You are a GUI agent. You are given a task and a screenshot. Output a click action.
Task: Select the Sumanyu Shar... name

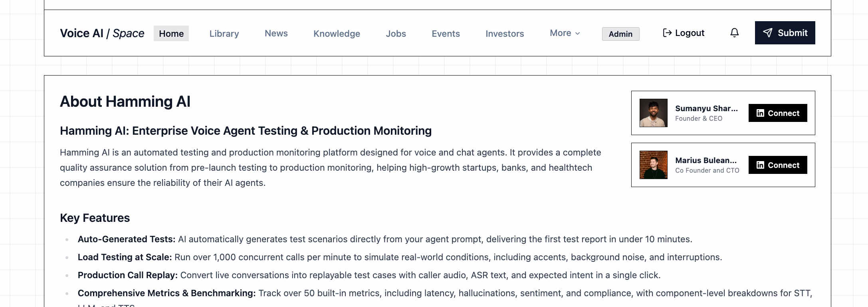tap(706, 108)
